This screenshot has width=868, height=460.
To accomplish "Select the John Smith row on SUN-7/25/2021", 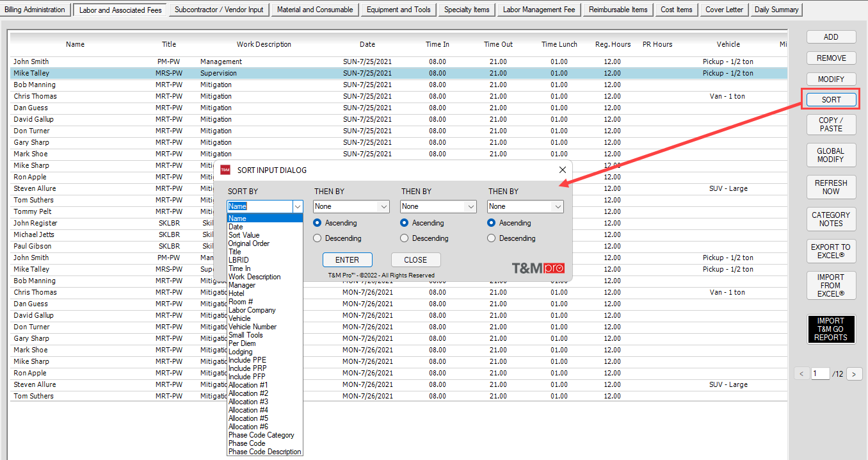I will pyautogui.click(x=399, y=62).
